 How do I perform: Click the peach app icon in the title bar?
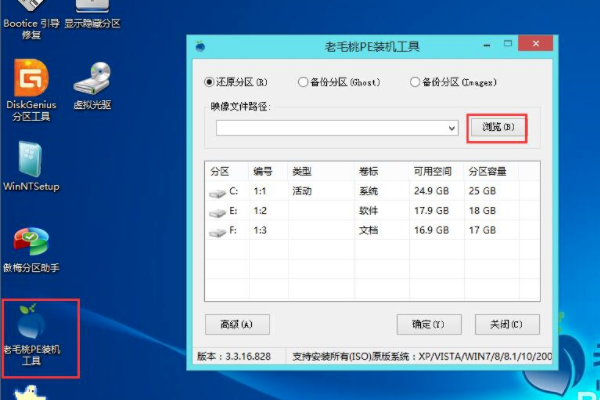200,46
